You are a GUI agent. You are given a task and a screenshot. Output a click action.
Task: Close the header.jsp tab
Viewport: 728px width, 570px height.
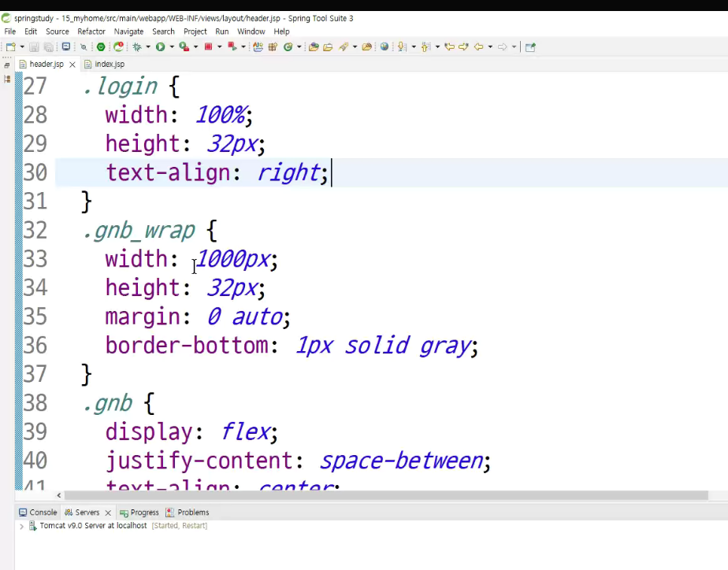tap(72, 65)
